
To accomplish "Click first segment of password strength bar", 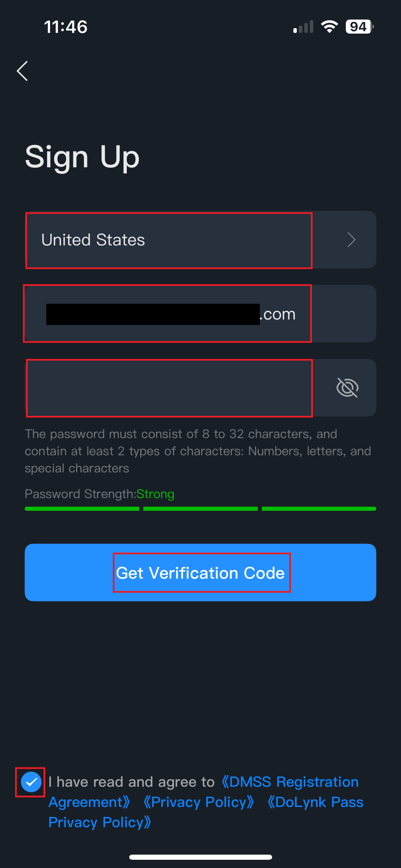I will [82, 509].
